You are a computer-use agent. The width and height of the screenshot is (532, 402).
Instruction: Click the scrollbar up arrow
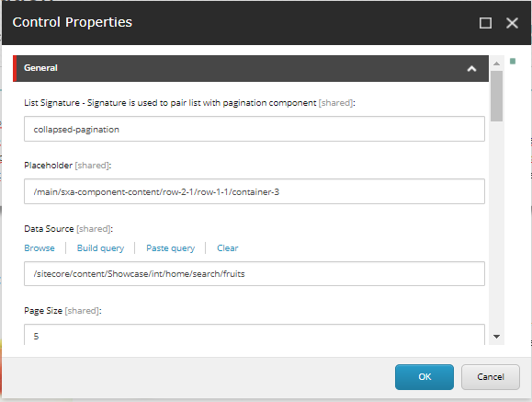497,63
